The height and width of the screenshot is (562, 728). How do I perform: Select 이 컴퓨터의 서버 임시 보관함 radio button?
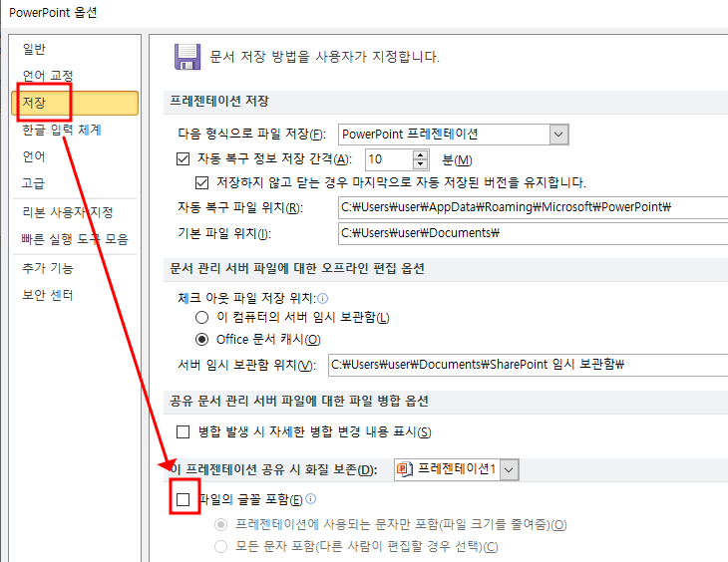[201, 318]
